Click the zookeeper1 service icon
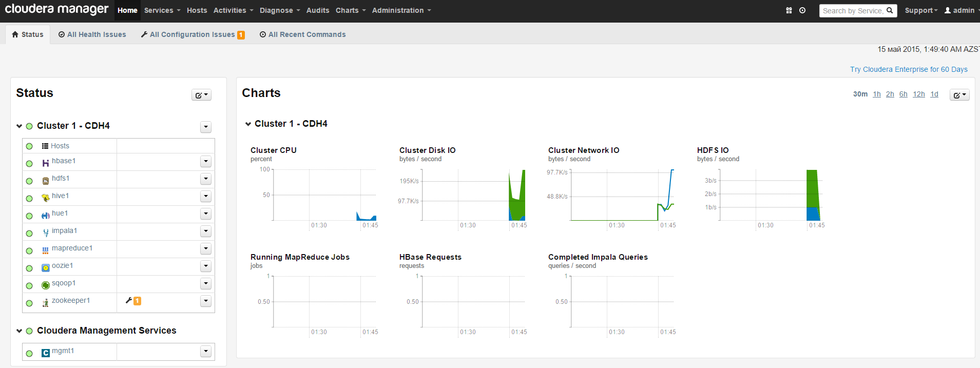Image resolution: width=980 pixels, height=368 pixels. tap(46, 302)
